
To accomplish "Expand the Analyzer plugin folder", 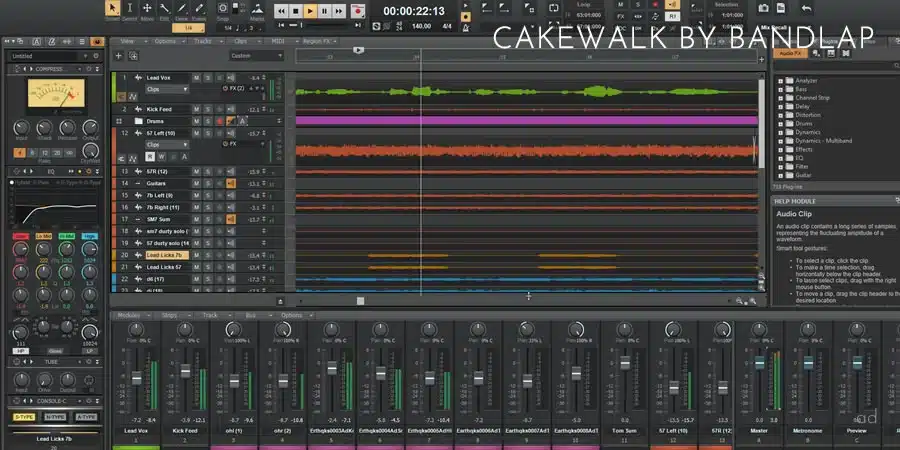I will (781, 81).
